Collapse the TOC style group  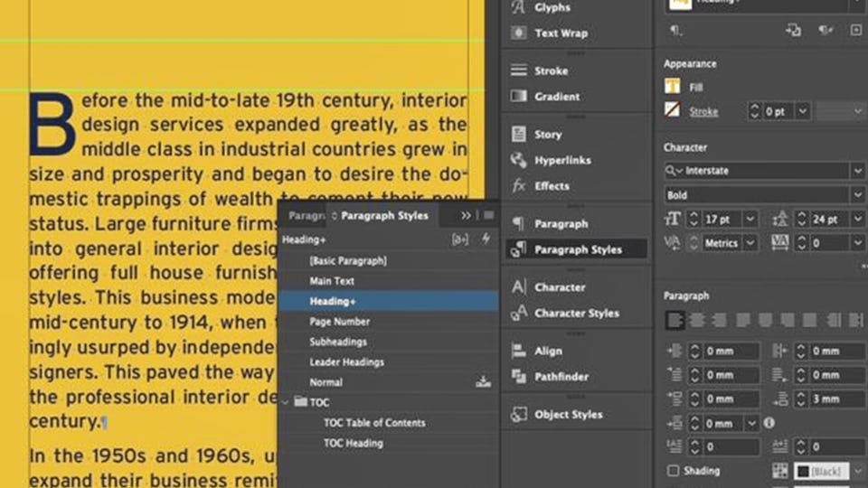click(x=286, y=402)
